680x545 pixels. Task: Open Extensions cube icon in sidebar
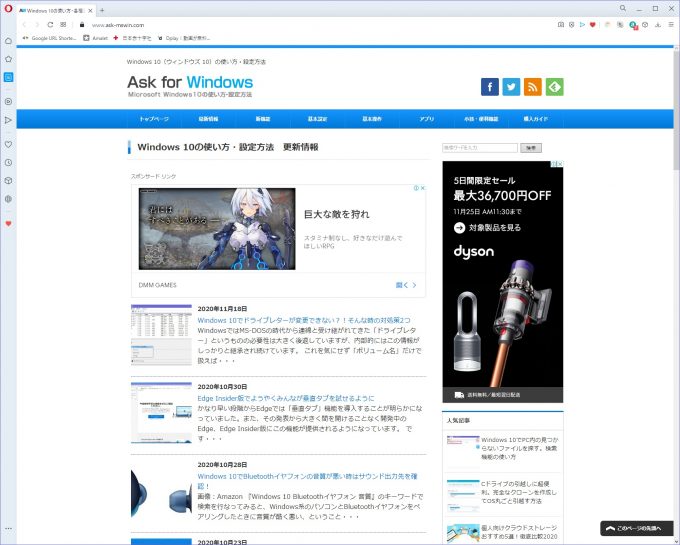[8, 181]
